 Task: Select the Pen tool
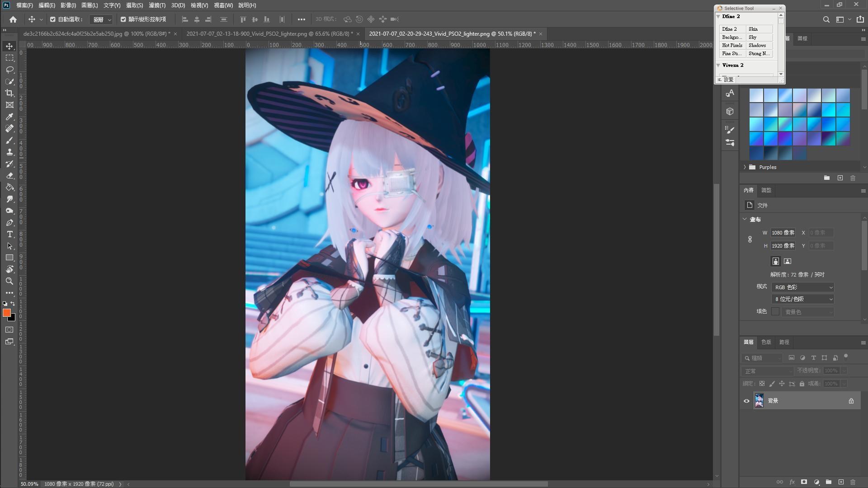coord(9,223)
